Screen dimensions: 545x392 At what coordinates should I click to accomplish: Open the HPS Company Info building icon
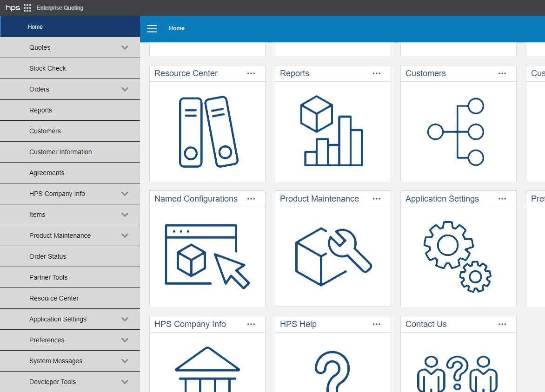click(x=207, y=369)
